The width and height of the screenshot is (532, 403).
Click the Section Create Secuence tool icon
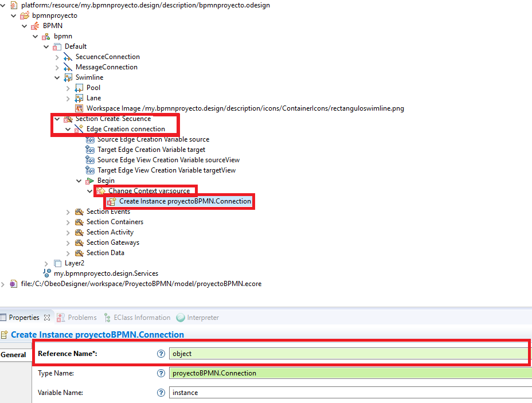click(x=68, y=119)
